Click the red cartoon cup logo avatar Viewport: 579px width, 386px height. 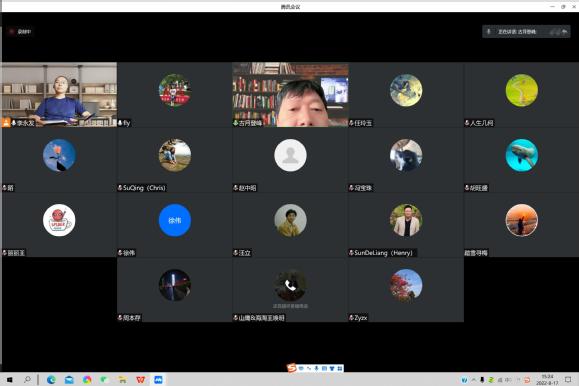59,220
